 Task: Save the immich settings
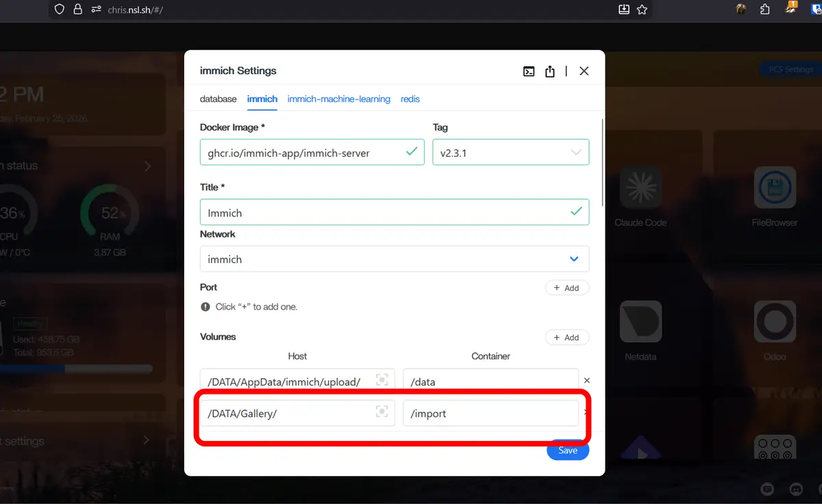pyautogui.click(x=567, y=450)
